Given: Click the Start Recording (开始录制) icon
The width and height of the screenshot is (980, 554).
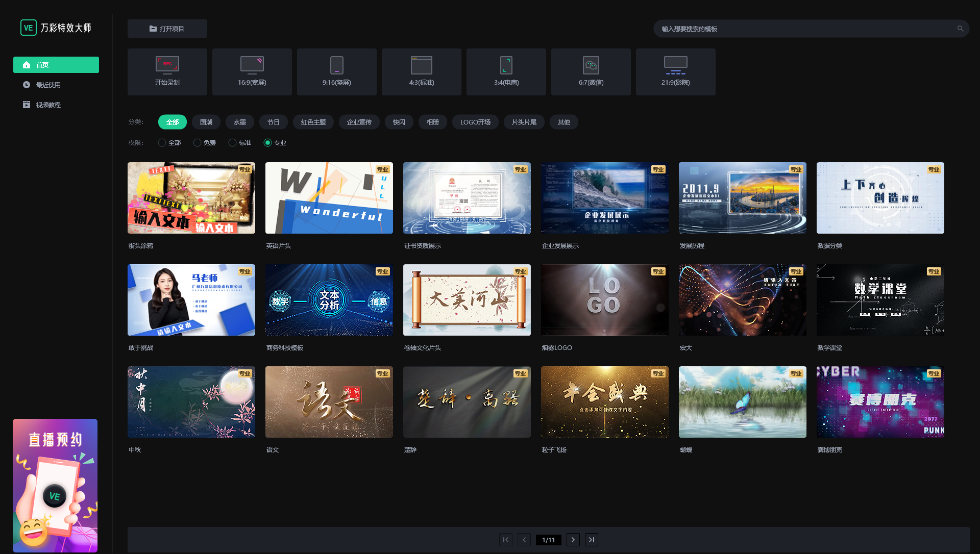Looking at the screenshot, I should 167,65.
